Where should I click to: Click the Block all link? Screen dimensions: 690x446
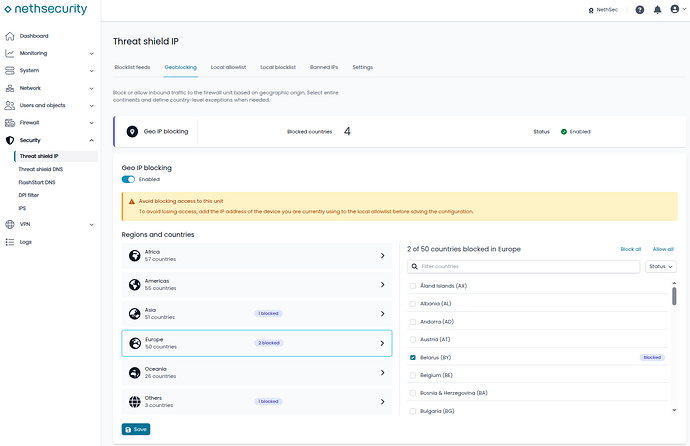click(x=631, y=249)
